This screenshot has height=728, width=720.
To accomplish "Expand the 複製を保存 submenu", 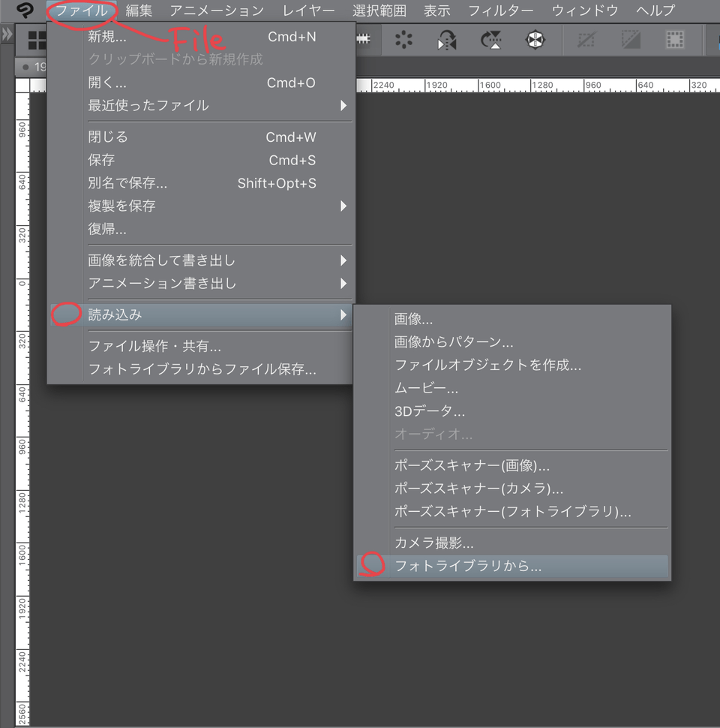I will point(217,206).
